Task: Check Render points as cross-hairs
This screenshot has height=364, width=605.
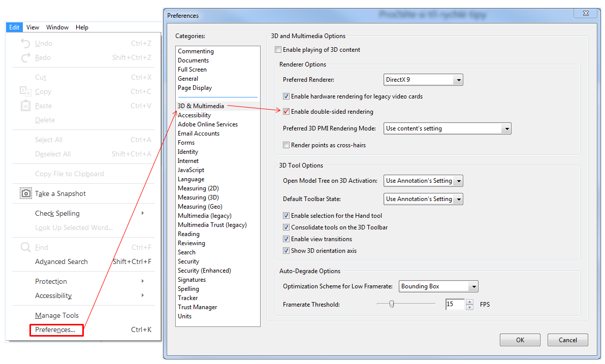Action: pos(286,145)
